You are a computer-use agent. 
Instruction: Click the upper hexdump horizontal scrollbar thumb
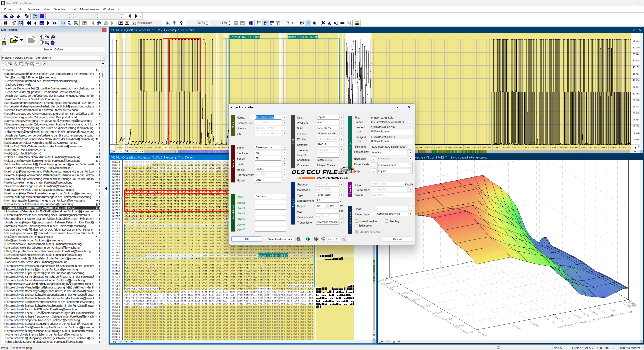click(177, 151)
